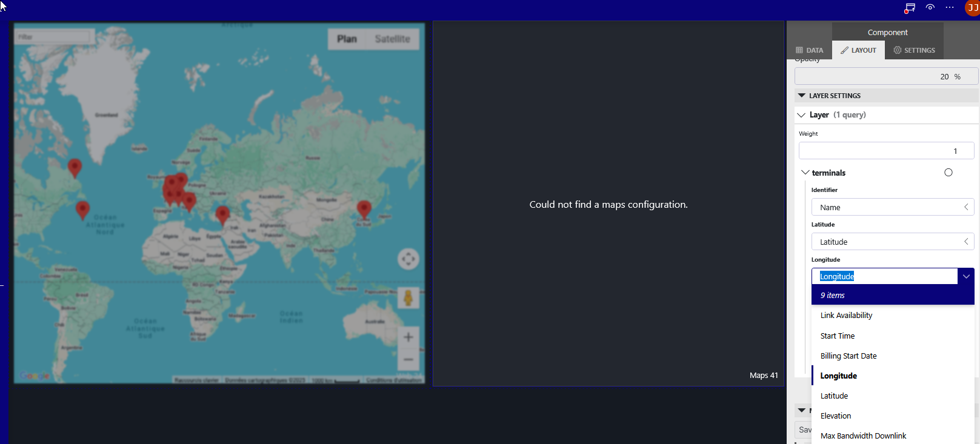Click the map pin near Israel
980x444 pixels.
(222, 215)
